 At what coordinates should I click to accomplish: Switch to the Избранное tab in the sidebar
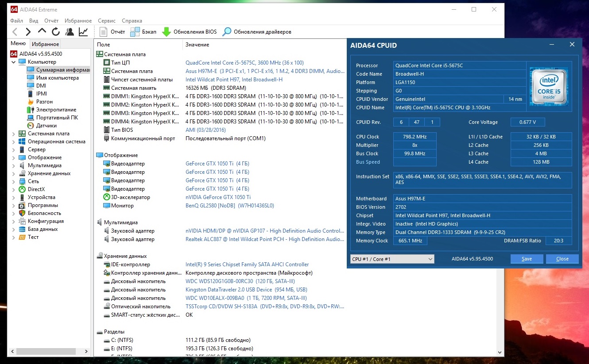pyautogui.click(x=45, y=44)
